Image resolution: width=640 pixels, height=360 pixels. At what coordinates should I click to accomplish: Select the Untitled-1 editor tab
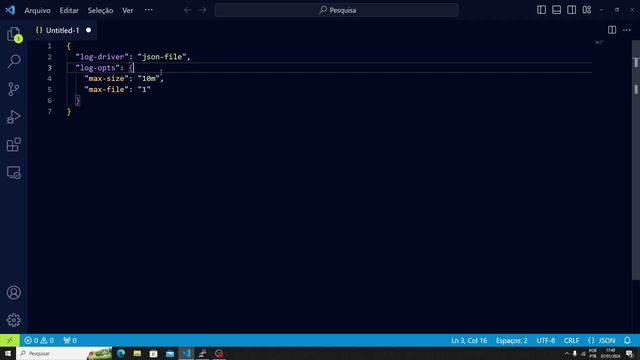(62, 30)
